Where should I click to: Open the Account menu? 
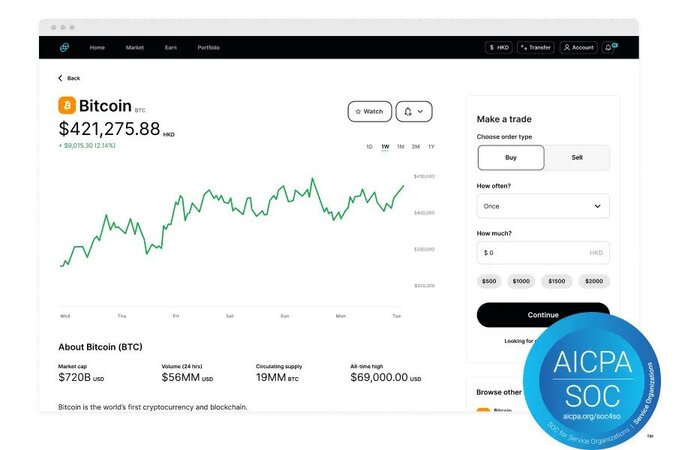(578, 47)
